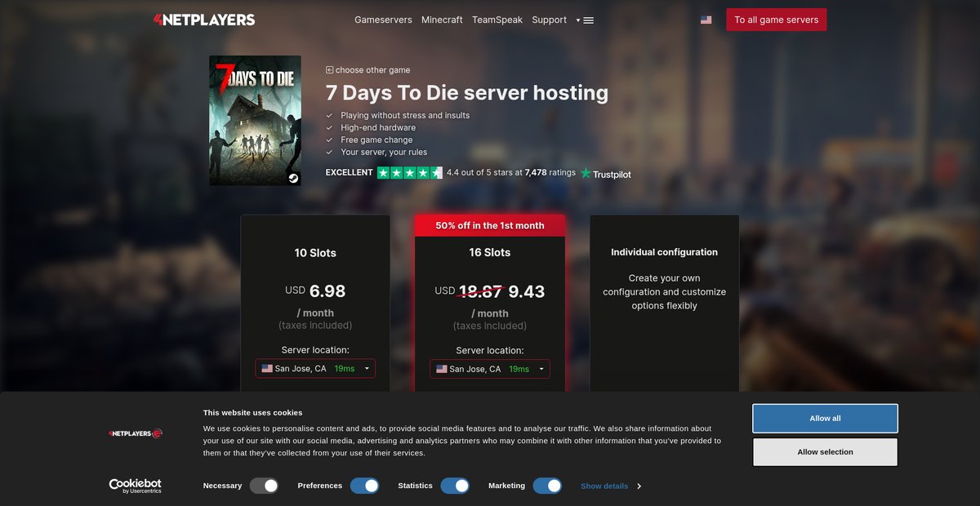Click the EXCELLENT rating label
980x506 pixels.
(x=350, y=173)
